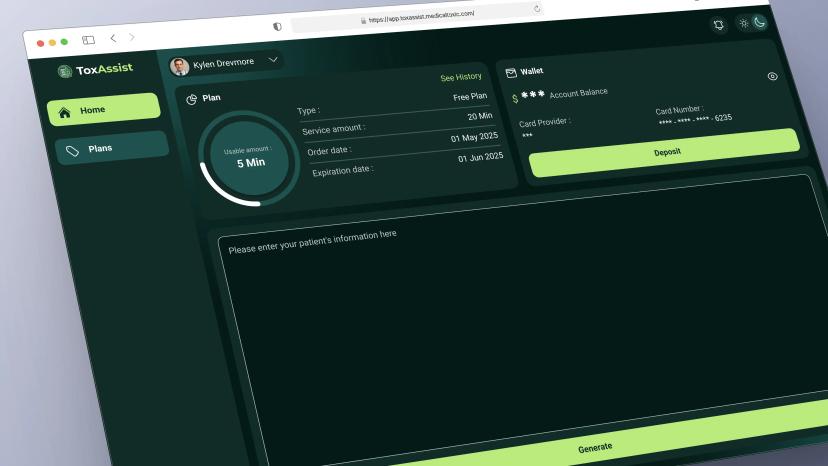
Task: Click the Home house icon
Action: (64, 113)
